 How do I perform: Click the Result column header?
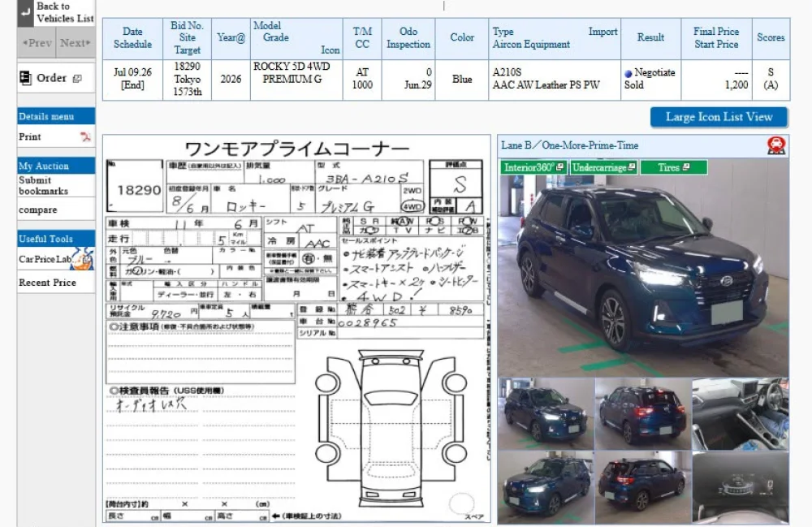tap(650, 38)
